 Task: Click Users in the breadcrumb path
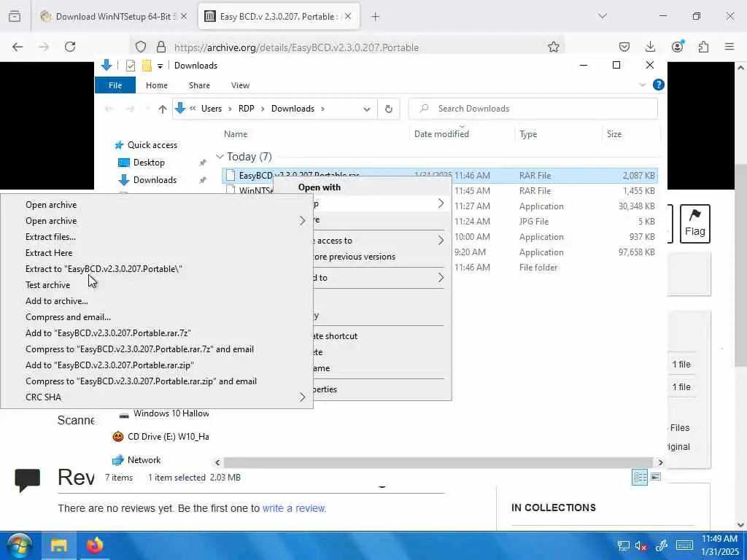click(212, 109)
